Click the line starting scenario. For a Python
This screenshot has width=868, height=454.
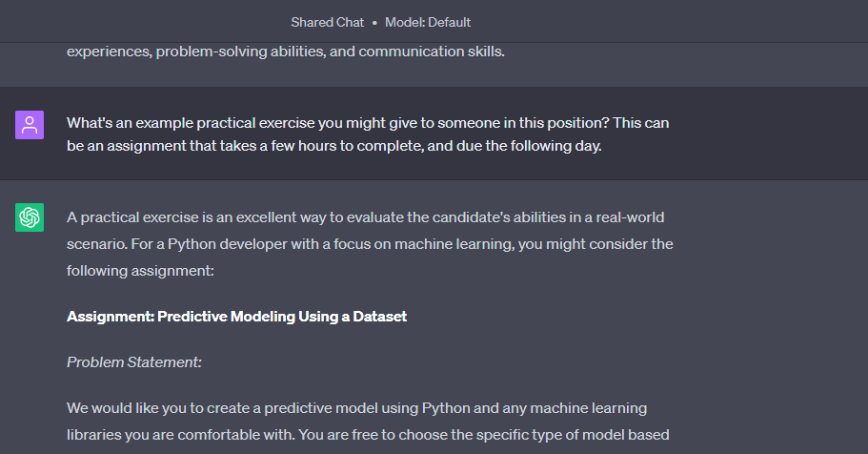[x=370, y=244]
